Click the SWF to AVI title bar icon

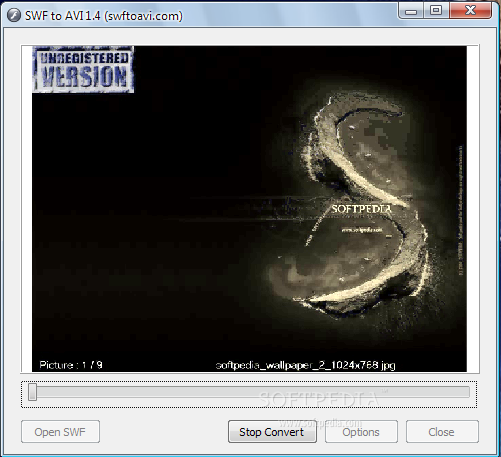point(14,15)
